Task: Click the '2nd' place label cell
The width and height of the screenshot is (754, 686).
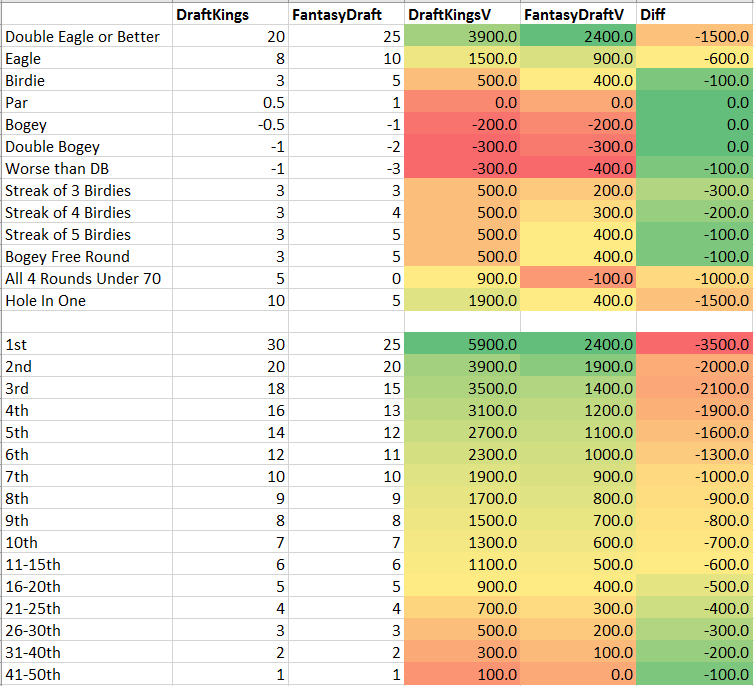Action: (x=87, y=367)
